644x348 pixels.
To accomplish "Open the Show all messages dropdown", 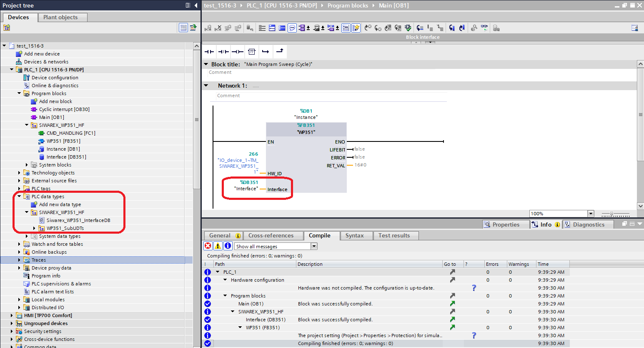I will (x=314, y=246).
